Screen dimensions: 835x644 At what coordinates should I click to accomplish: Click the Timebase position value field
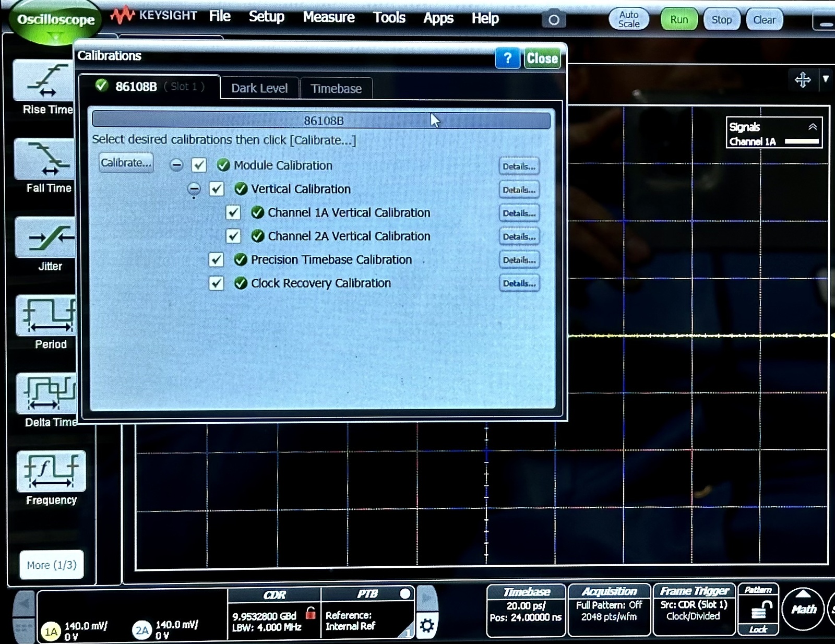click(x=526, y=617)
